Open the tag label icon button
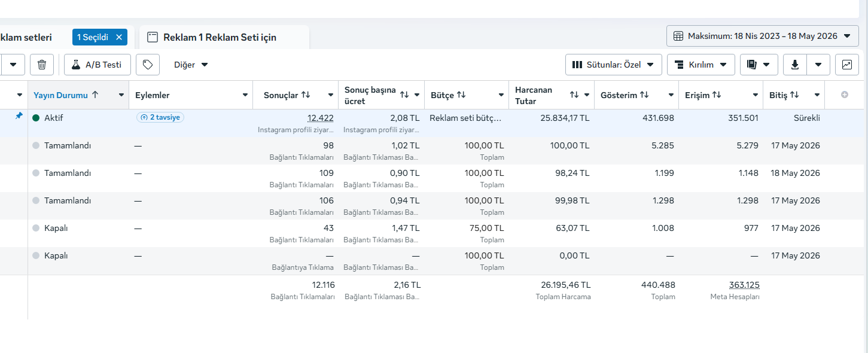Image resolution: width=868 pixels, height=353 pixels. [x=148, y=65]
